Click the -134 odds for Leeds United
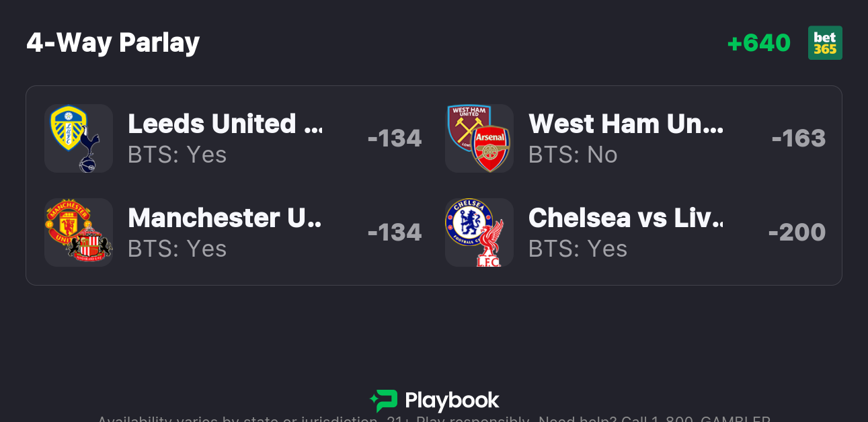This screenshot has height=422, width=868. point(395,138)
